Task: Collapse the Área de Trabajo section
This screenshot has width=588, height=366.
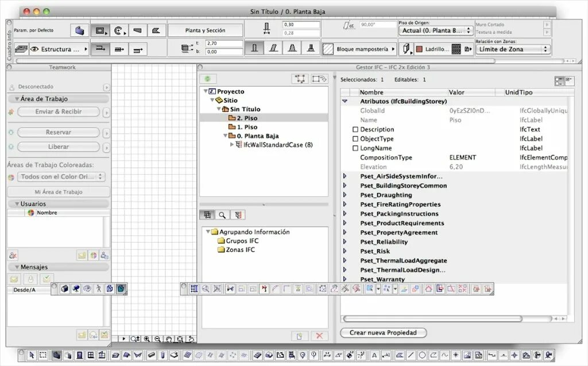Action: pos(17,99)
